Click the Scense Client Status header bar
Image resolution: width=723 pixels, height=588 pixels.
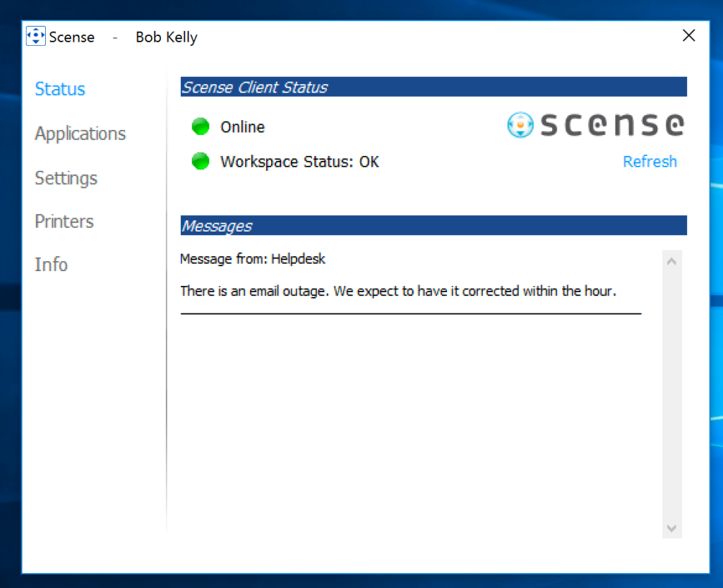click(434, 87)
